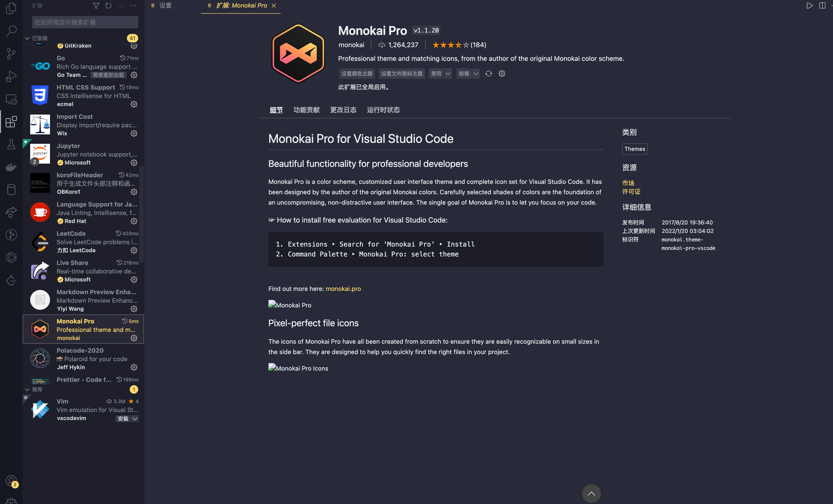Refresh the extensions list

tap(108, 6)
